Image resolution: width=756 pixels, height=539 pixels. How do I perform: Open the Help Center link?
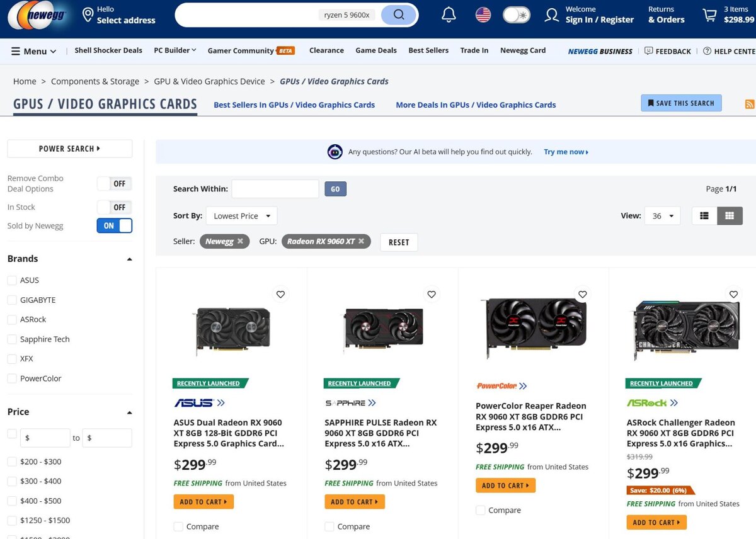(x=729, y=51)
